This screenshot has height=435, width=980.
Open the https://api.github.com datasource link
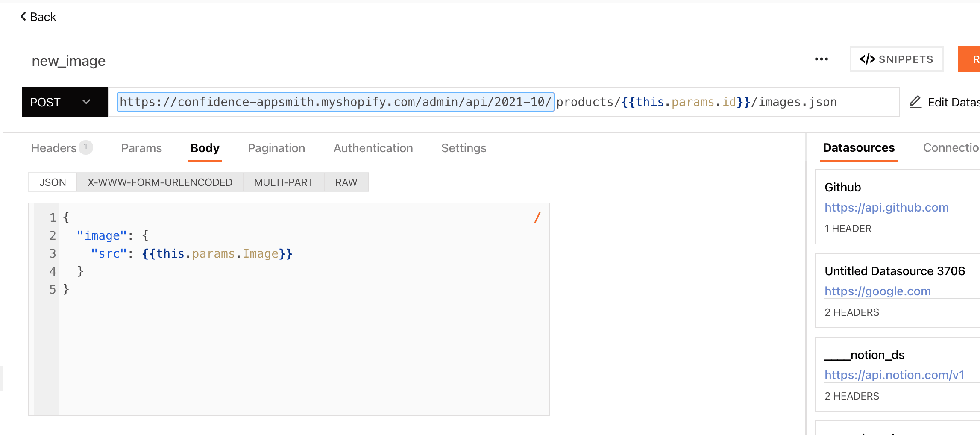pos(886,208)
